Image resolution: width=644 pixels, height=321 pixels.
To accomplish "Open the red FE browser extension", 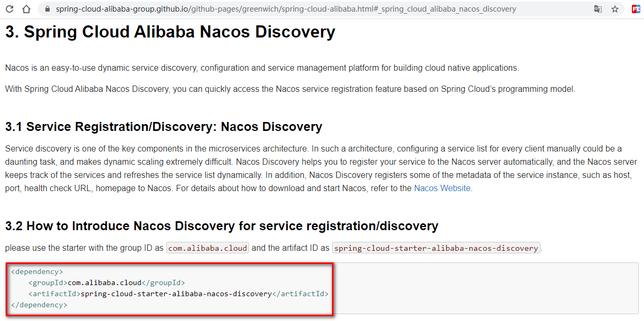I will tap(636, 9).
